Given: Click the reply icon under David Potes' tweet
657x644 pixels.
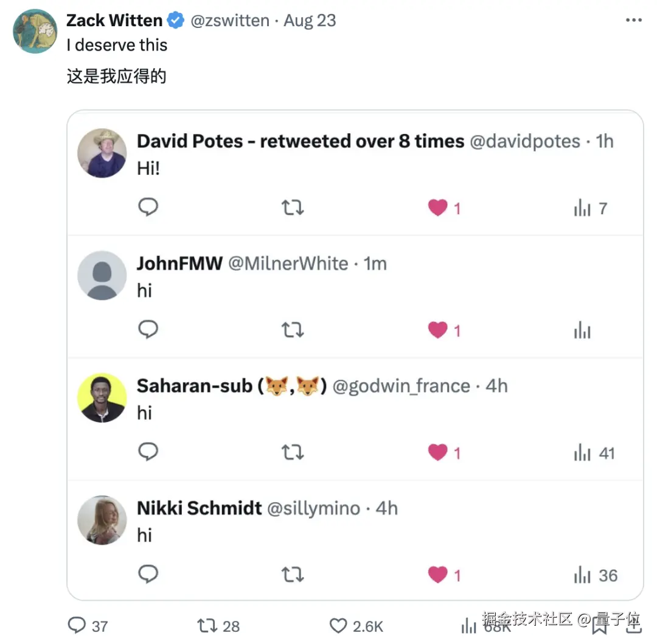Looking at the screenshot, I should pos(148,208).
